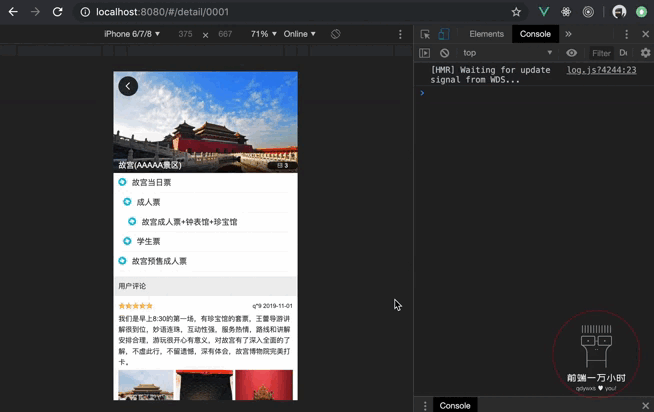Click the five-star review rating
The image size is (654, 412).
(136, 306)
